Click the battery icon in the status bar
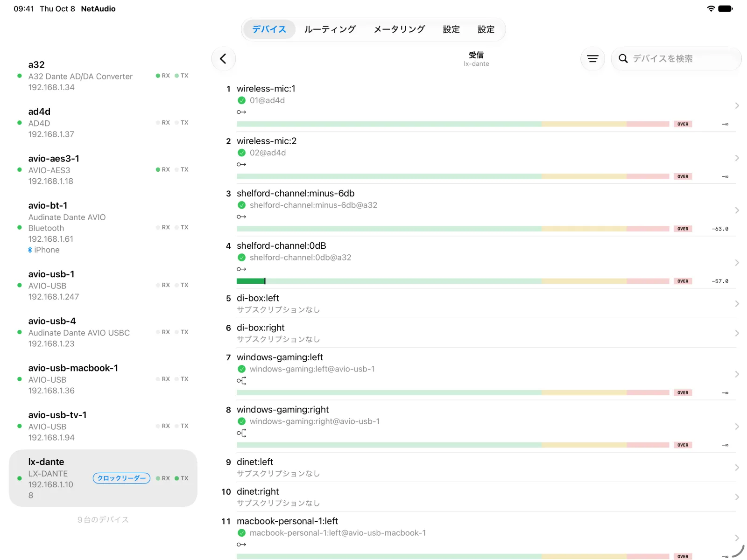Viewport: 747px width, 560px height. [726, 8]
